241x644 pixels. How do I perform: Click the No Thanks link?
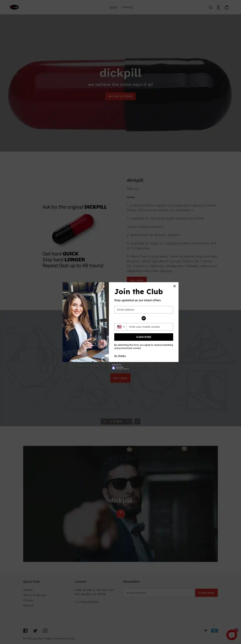(x=120, y=356)
